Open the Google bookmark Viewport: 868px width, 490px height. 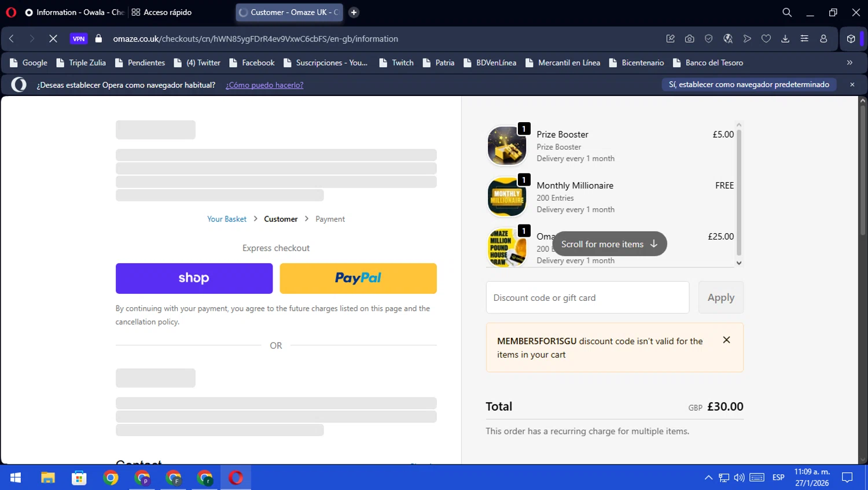click(x=28, y=62)
